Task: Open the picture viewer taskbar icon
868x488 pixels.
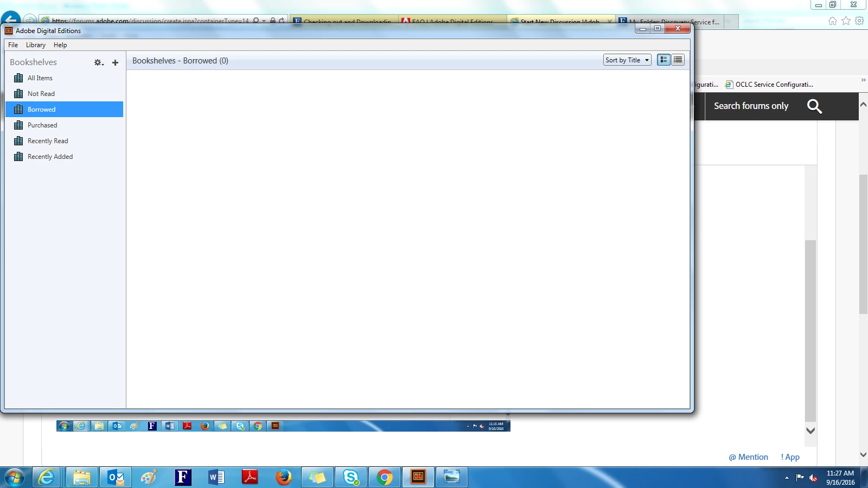Action: tap(452, 478)
